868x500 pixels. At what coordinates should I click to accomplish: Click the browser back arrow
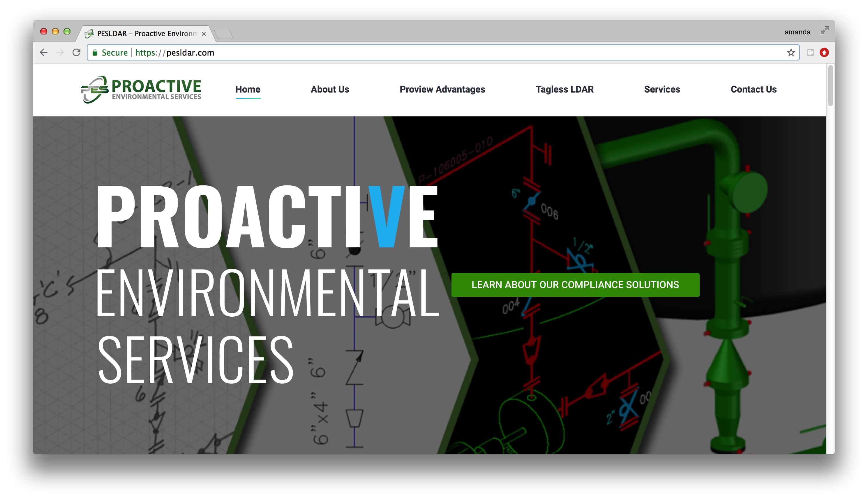[x=44, y=52]
